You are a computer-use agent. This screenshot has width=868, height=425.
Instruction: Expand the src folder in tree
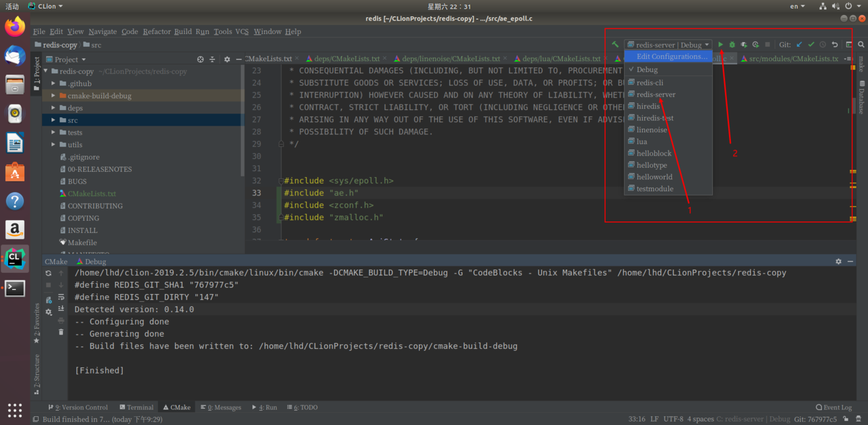[x=54, y=120]
